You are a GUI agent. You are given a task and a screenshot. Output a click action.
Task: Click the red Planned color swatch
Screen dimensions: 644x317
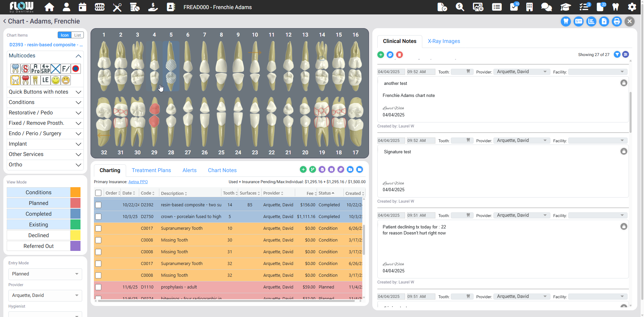point(75,203)
